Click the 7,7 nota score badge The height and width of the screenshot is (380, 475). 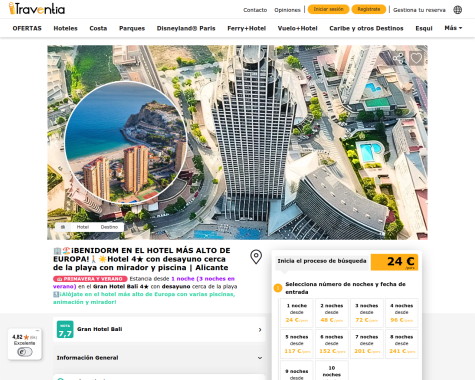point(65,329)
